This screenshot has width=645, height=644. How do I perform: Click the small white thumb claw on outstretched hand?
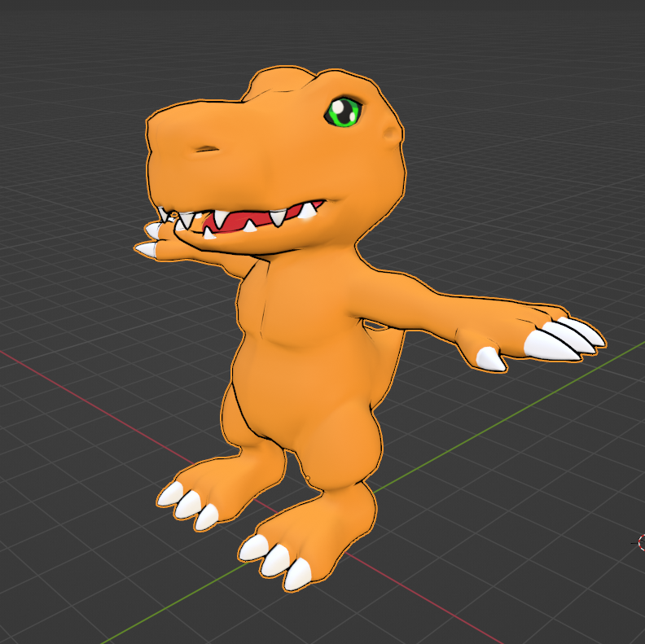490,359
